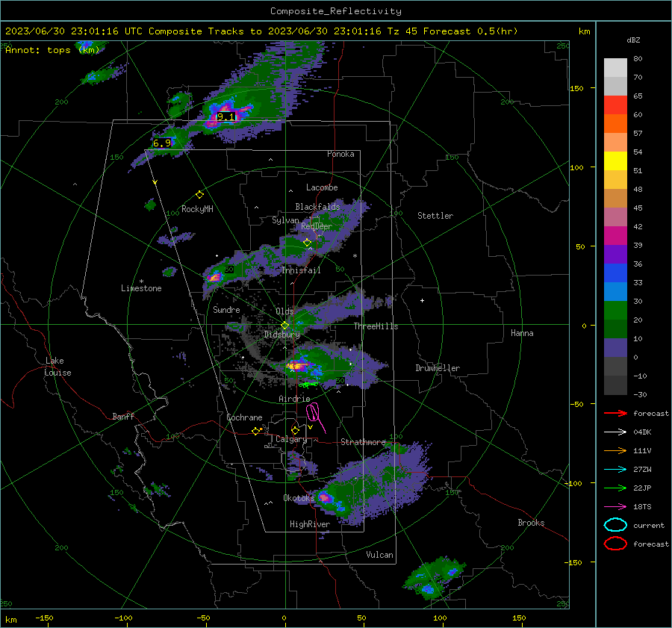Click the yellow diamond marker at RedDeer

click(x=307, y=243)
